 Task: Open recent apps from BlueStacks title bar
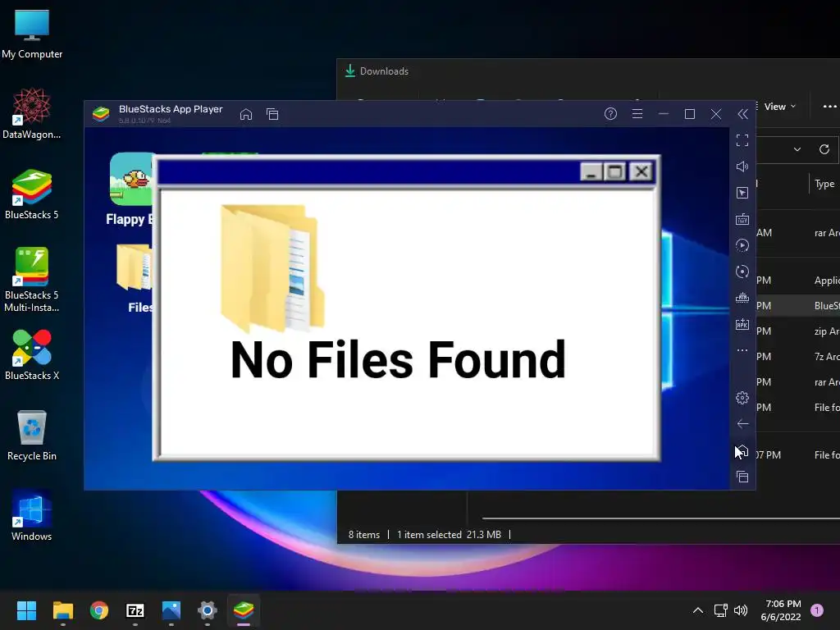[x=272, y=114]
